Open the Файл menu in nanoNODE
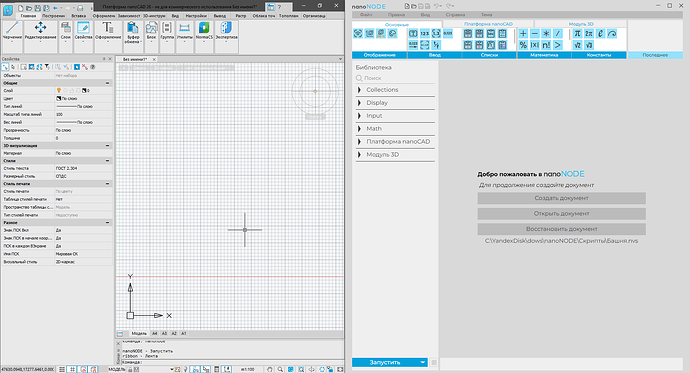Viewport: 690px width, 373px height. click(366, 15)
